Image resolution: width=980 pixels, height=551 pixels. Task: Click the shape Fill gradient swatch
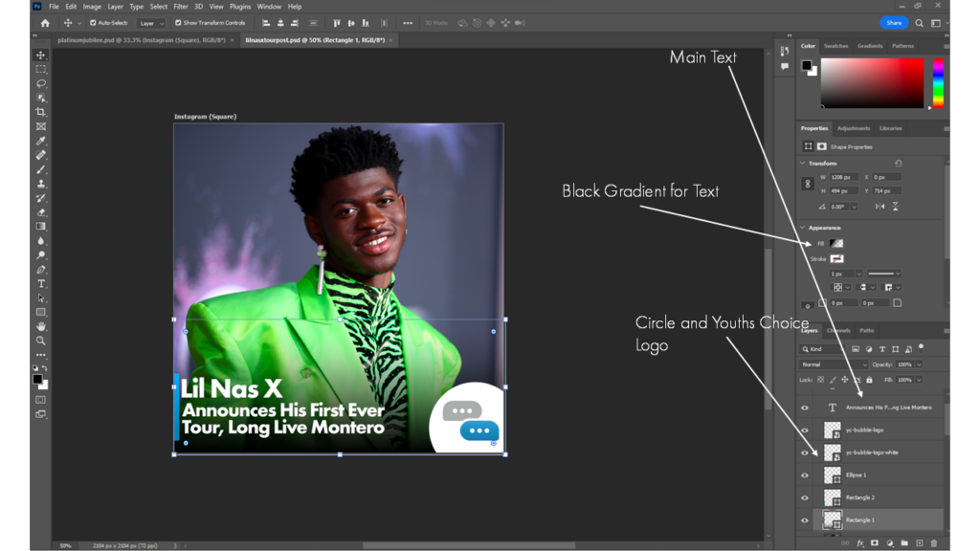836,244
